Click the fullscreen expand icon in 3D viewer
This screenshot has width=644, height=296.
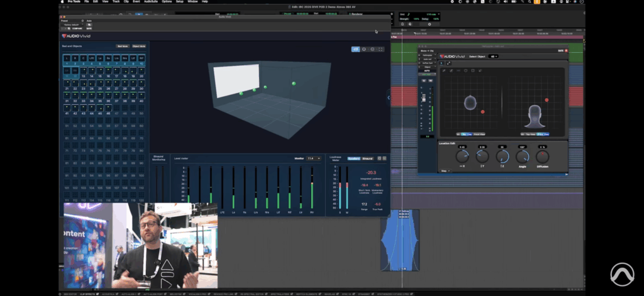point(380,49)
